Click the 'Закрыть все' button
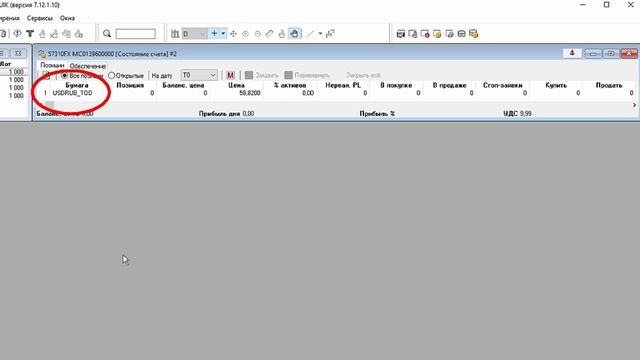The height and width of the screenshot is (360, 640). [363, 75]
